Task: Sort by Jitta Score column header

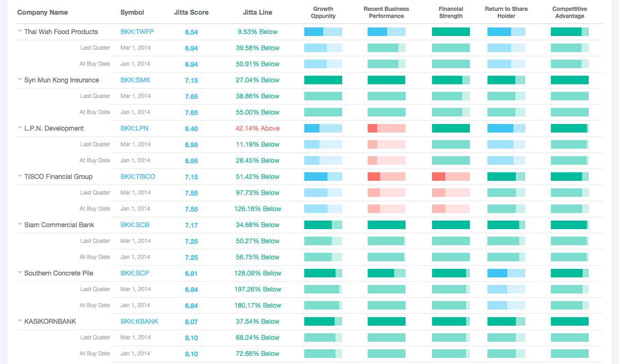Action: click(x=191, y=12)
